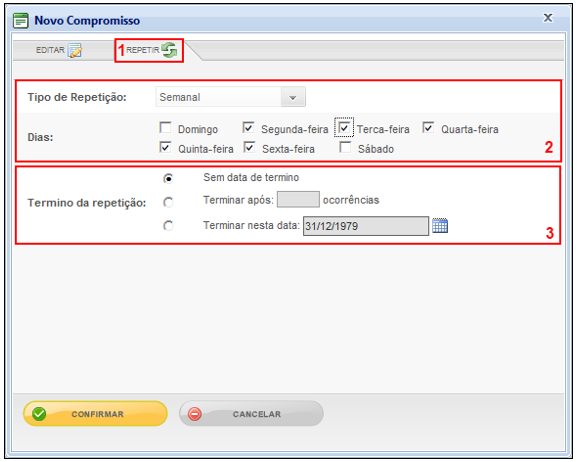Click the green refresh icon on Repetir tab

click(x=170, y=50)
